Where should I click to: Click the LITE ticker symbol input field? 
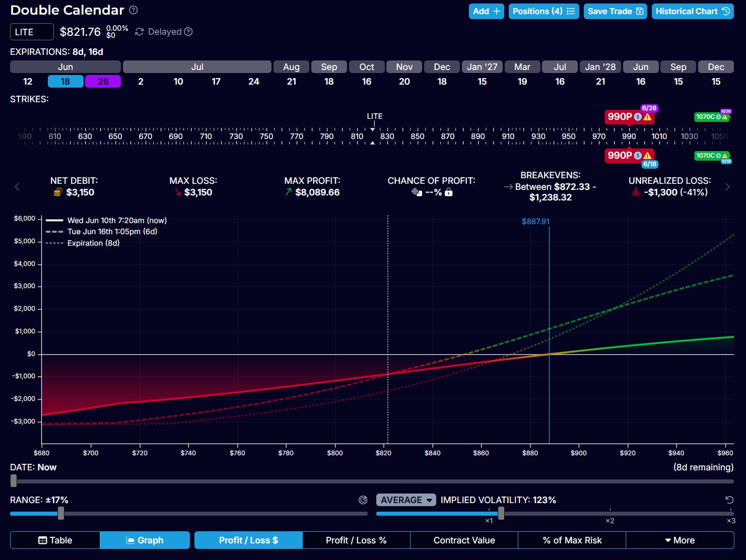32,32
